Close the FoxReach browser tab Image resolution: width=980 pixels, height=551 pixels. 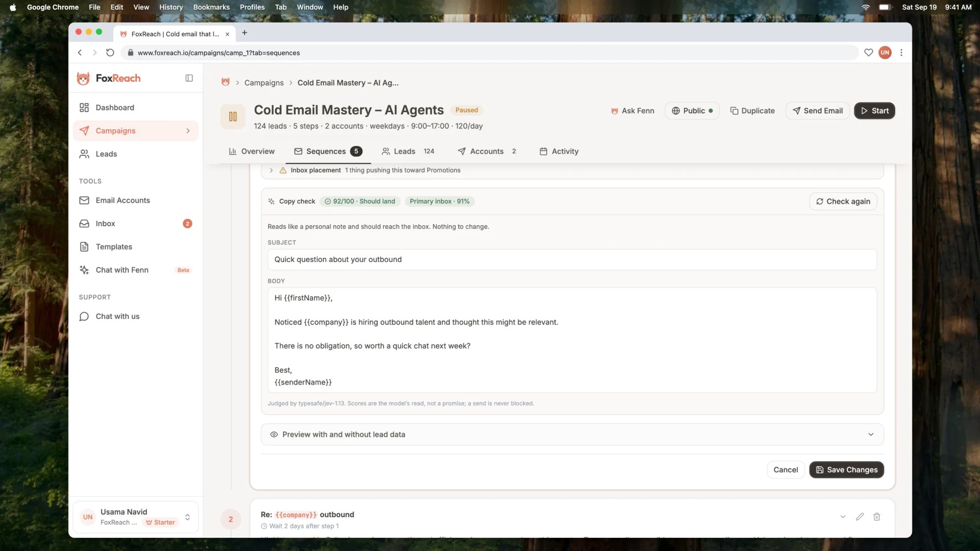pyautogui.click(x=227, y=34)
